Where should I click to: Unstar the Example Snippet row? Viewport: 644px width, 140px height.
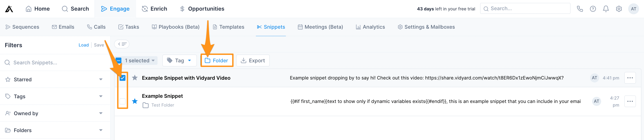point(135,101)
